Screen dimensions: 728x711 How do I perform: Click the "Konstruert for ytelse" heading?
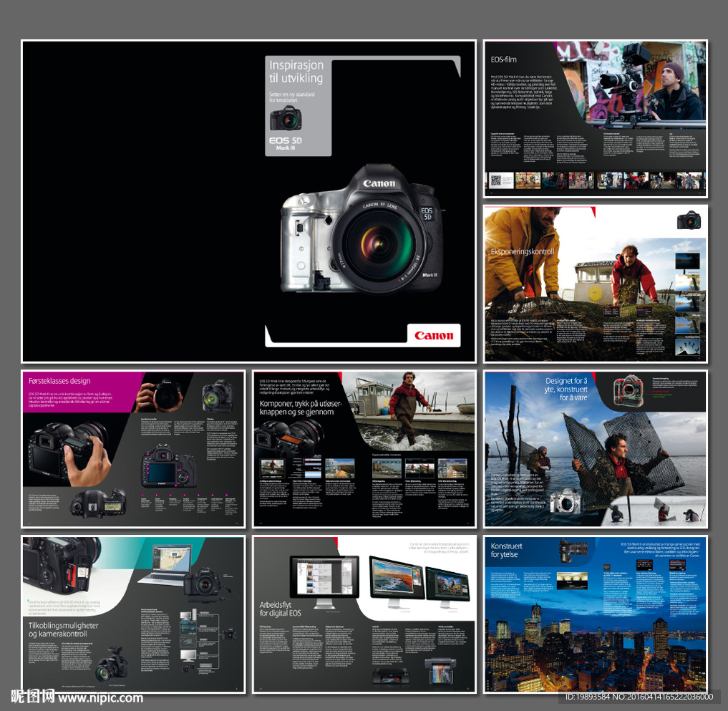tap(506, 551)
